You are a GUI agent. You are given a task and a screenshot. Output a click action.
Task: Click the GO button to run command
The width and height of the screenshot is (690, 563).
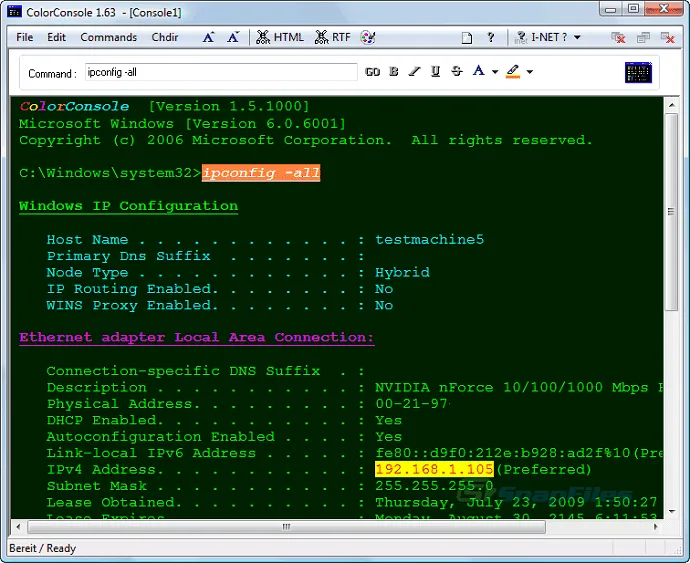372,72
